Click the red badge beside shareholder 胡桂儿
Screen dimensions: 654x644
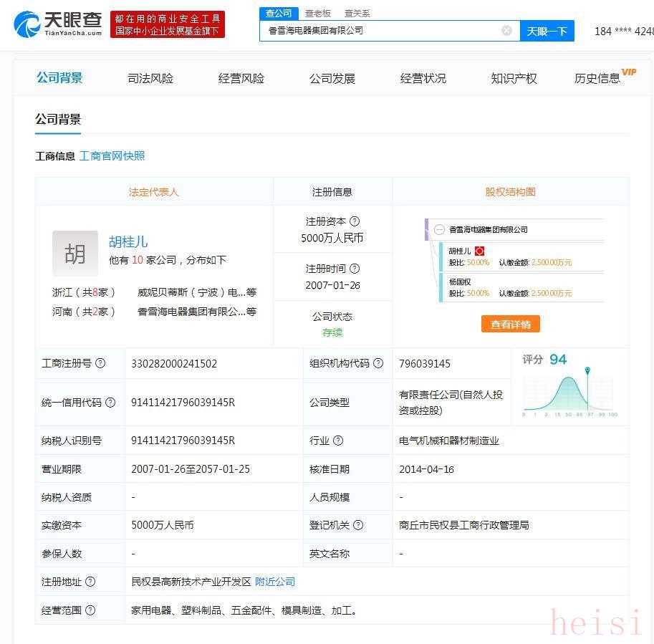[x=480, y=251]
